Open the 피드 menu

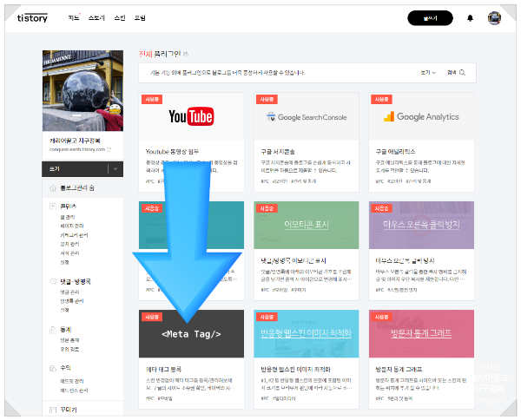tap(74, 18)
